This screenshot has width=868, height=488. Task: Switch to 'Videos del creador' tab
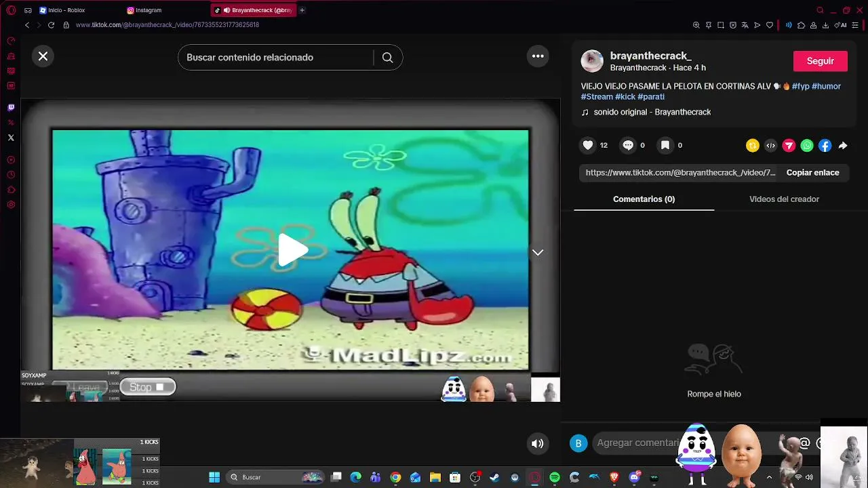click(x=784, y=199)
